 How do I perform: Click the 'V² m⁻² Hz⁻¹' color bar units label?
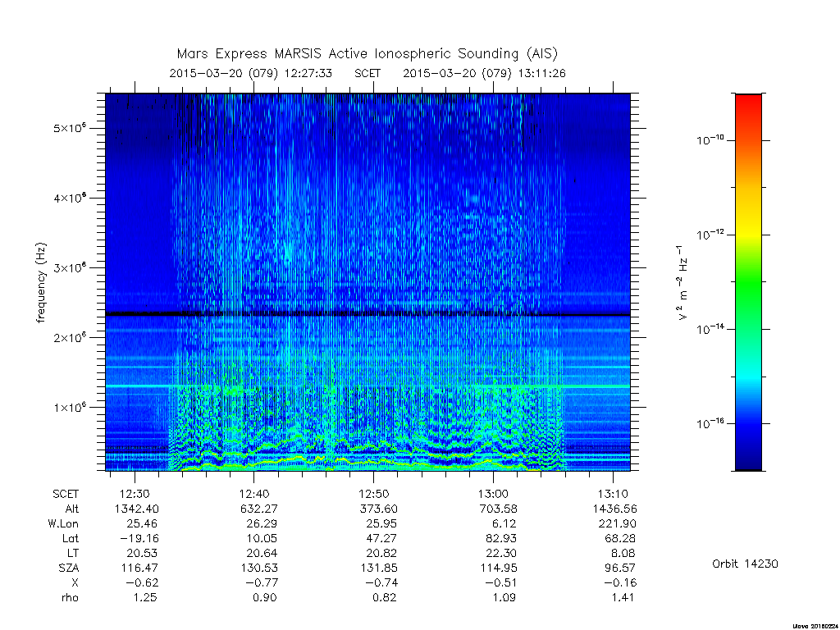coord(682,283)
